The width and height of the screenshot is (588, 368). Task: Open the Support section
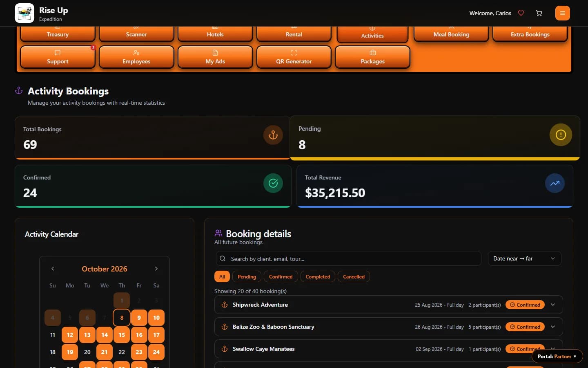tap(58, 57)
